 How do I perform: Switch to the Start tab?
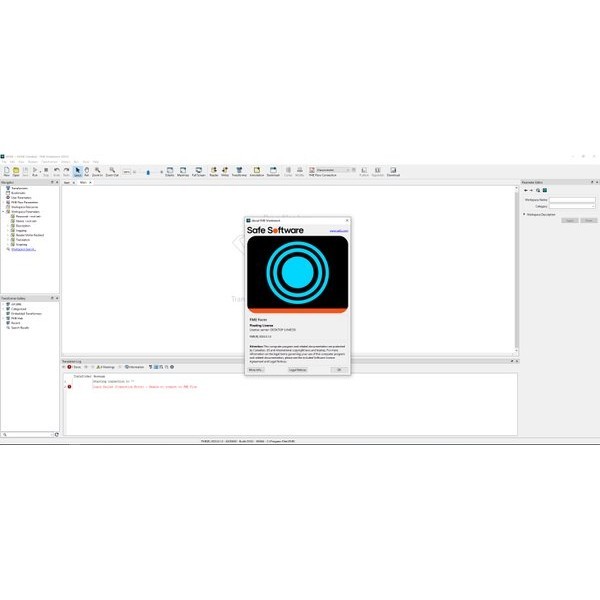coord(67,183)
